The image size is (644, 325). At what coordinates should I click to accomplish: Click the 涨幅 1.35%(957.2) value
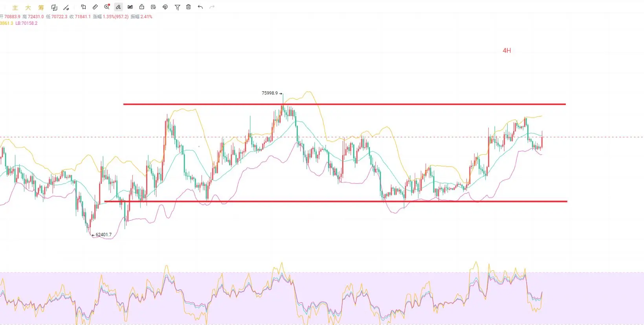click(111, 17)
